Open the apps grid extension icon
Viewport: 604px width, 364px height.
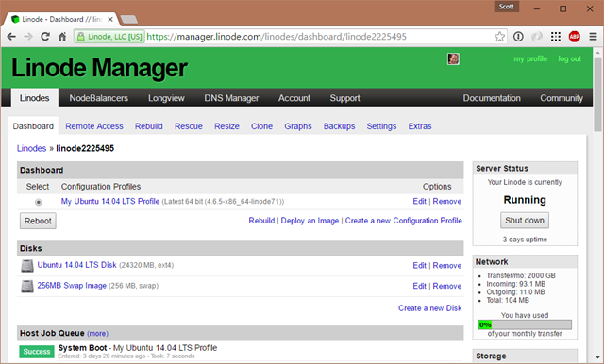556,37
